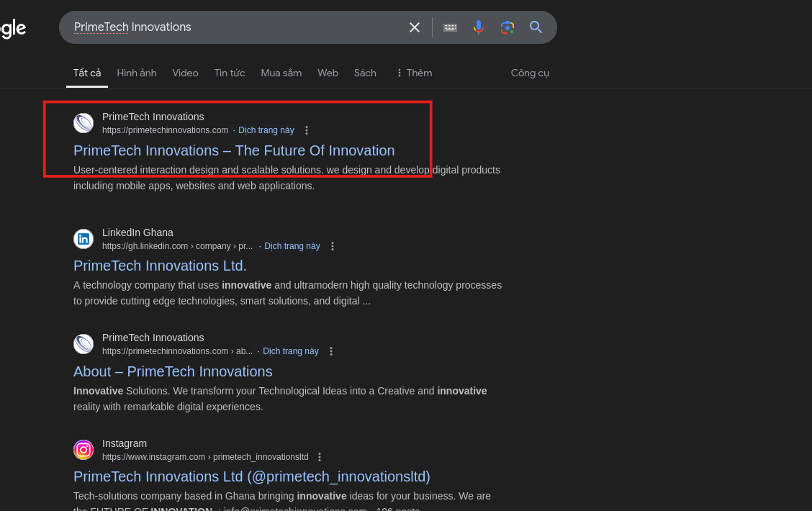Click the Instagram site name

[x=125, y=443]
